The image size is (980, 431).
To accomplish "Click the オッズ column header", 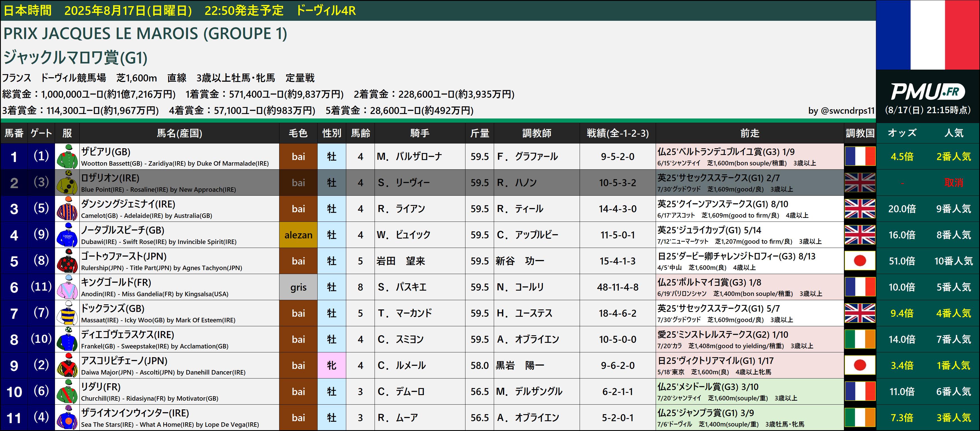I will click(902, 133).
